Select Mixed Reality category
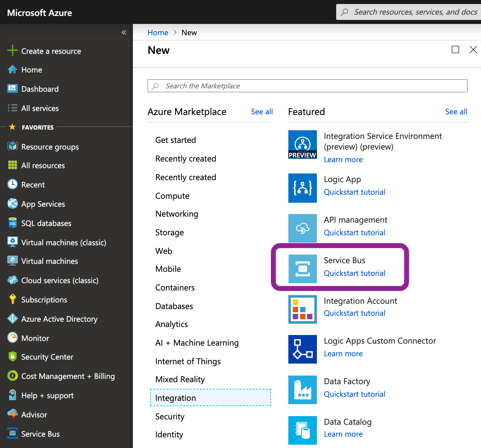The image size is (481, 448). tap(180, 379)
